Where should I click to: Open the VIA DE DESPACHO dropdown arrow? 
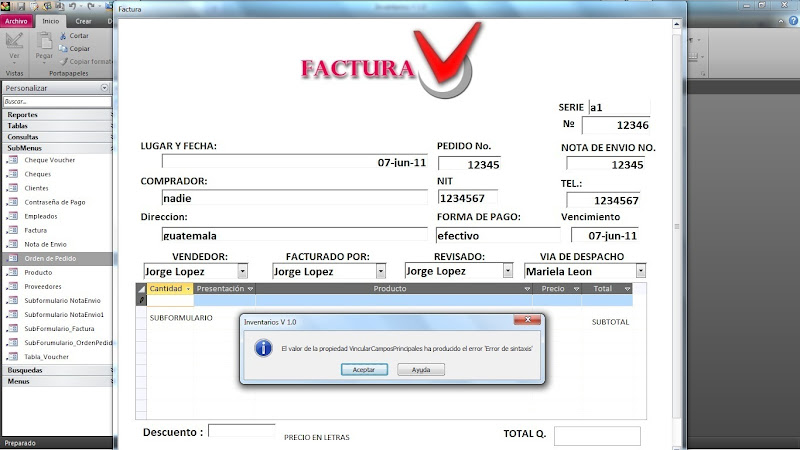coord(640,271)
